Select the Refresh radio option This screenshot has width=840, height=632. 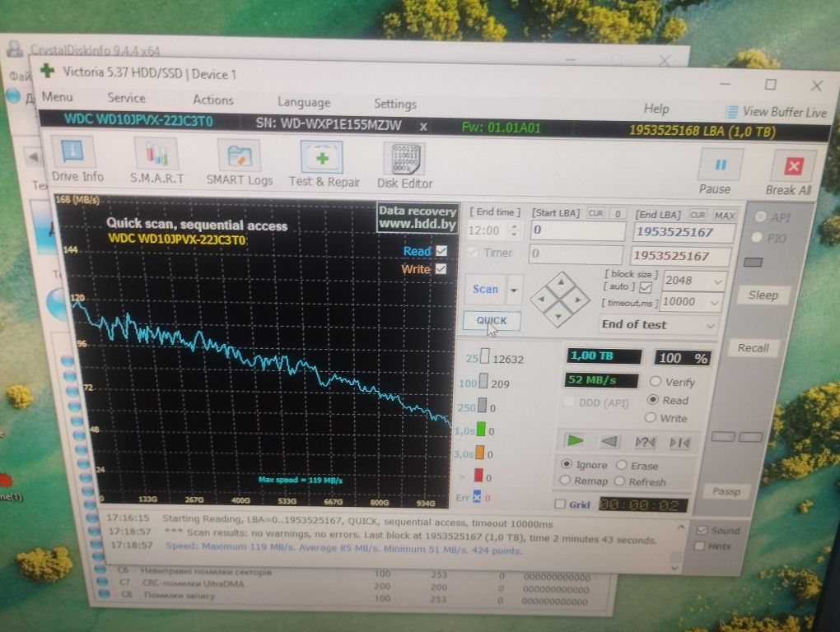(620, 481)
